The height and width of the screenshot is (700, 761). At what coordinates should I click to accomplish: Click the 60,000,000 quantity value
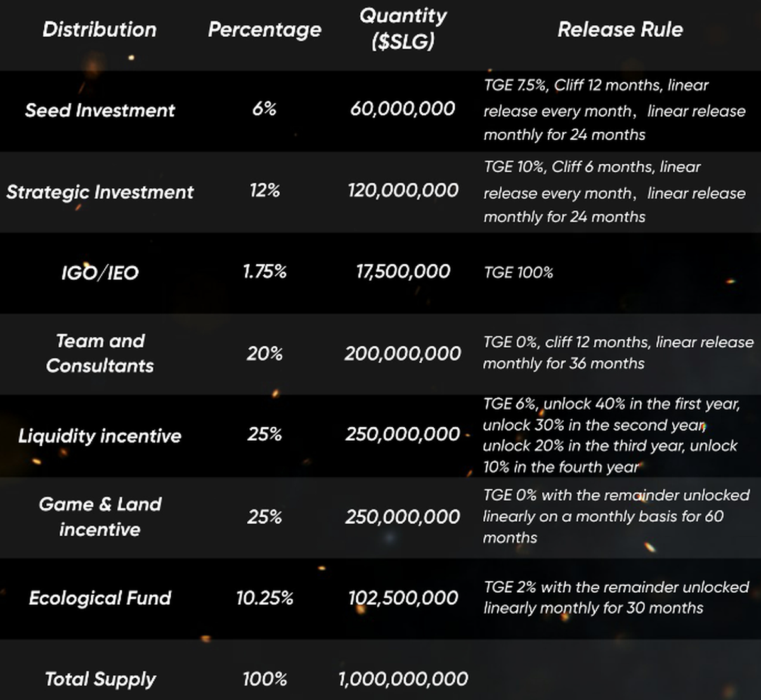403,108
